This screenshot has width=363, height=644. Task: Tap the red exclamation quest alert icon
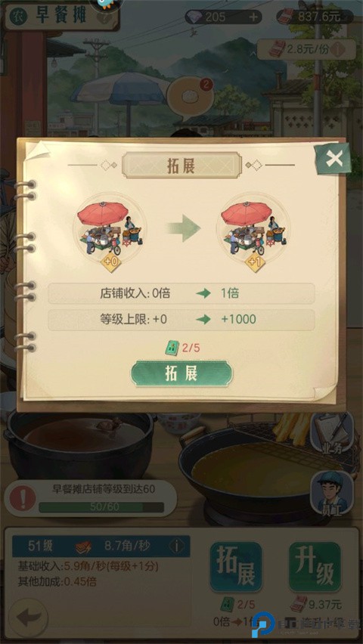pyautogui.click(x=22, y=498)
